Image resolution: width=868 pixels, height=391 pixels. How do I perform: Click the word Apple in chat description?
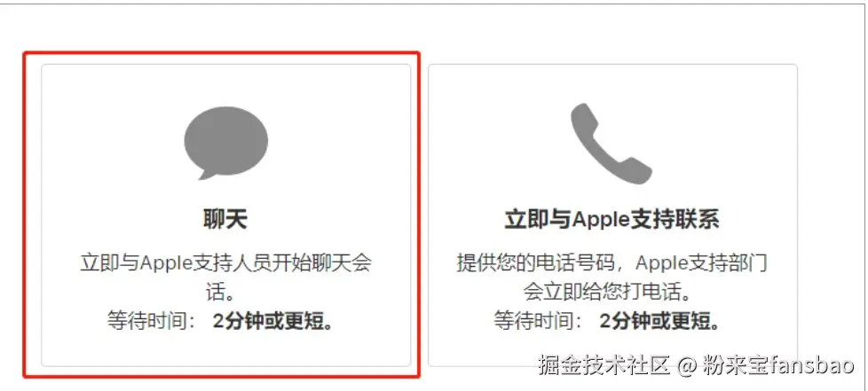click(166, 264)
